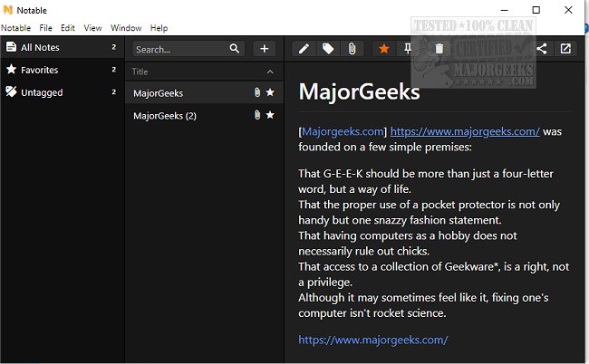This screenshot has height=364, width=589.
Task: Open the Window menu
Action: click(126, 28)
